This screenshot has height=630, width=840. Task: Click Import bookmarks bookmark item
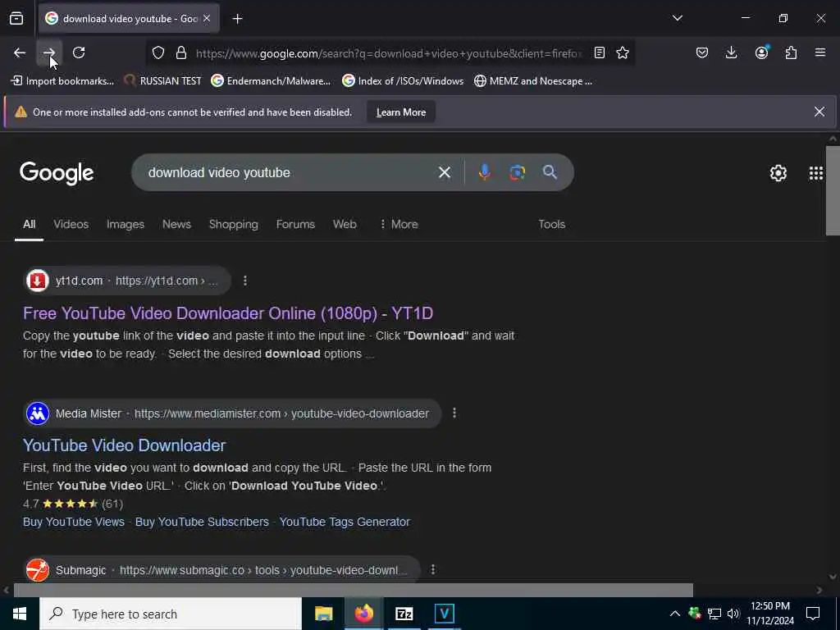[x=62, y=81]
